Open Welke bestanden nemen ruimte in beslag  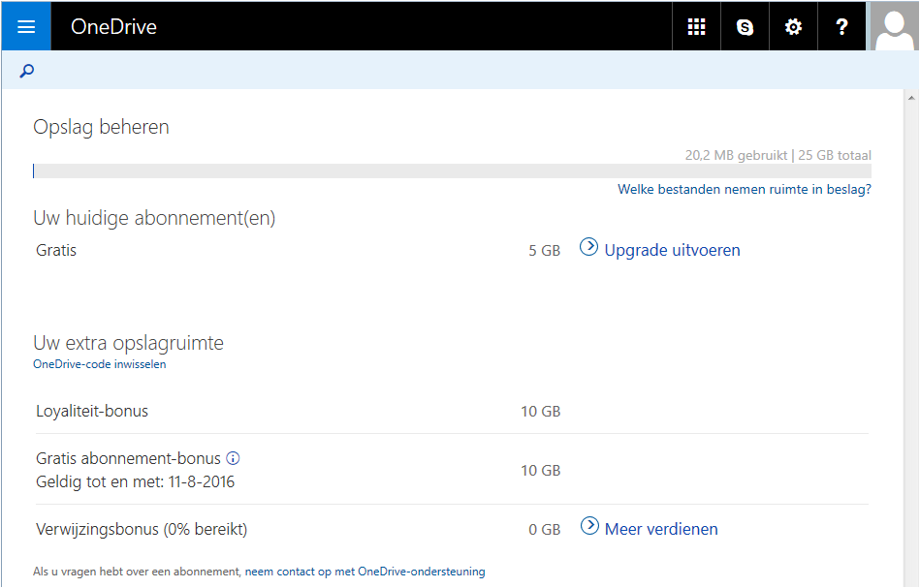coord(744,189)
